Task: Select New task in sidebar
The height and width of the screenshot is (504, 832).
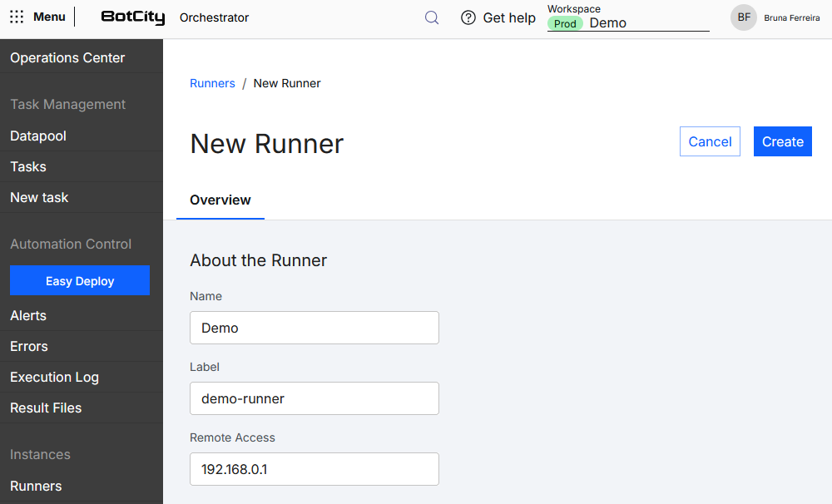Action: pyautogui.click(x=82, y=197)
